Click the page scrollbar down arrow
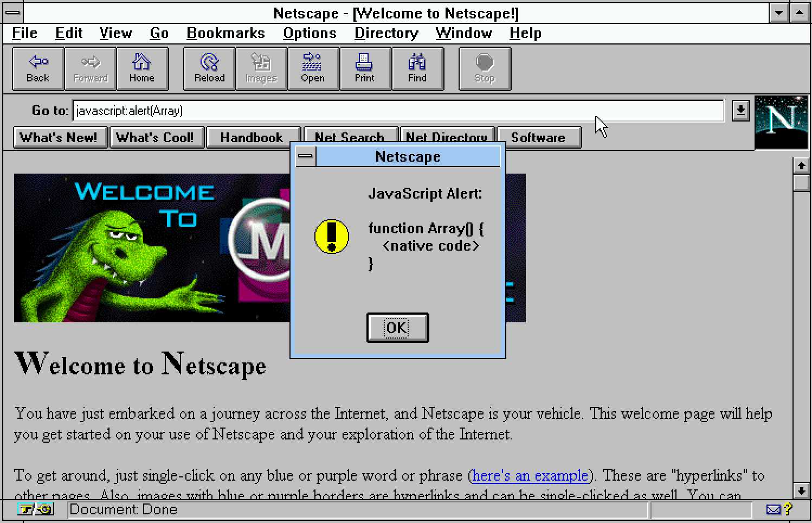The width and height of the screenshot is (812, 523). 801,490
